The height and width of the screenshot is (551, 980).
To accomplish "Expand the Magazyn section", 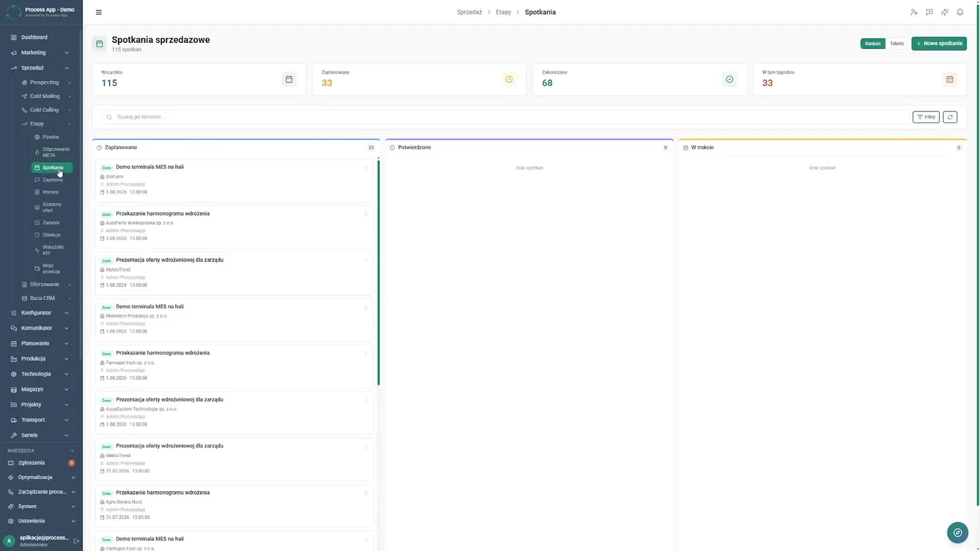I will [40, 389].
